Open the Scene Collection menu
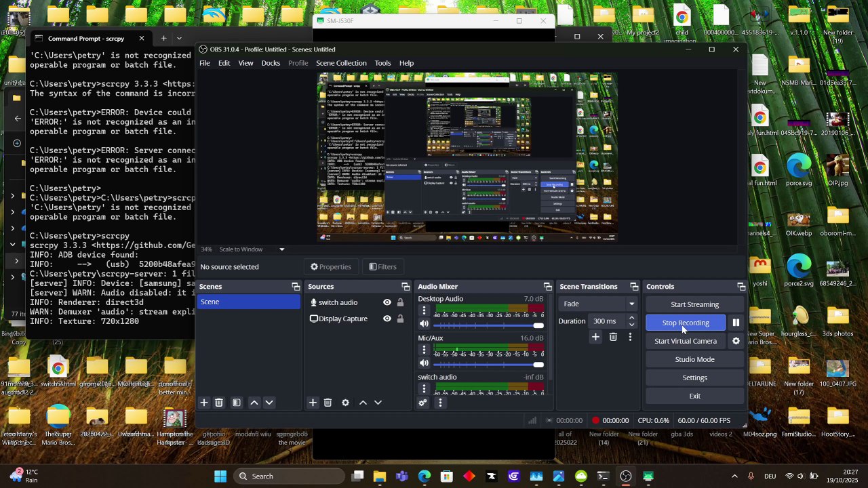The image size is (868, 488). coord(341,63)
